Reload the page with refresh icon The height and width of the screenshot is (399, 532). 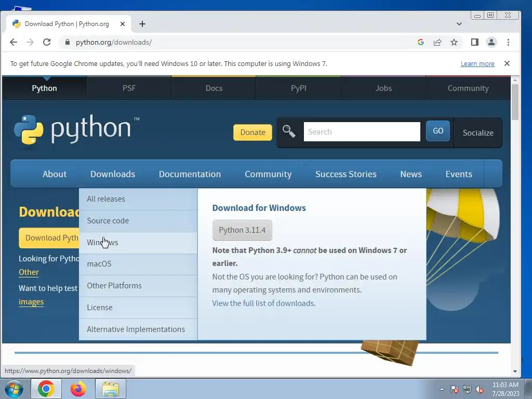click(x=47, y=42)
